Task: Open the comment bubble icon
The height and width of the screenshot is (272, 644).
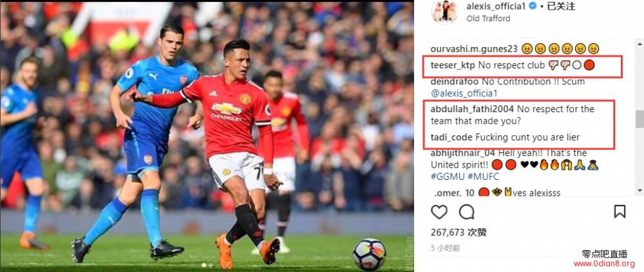Action: point(466,211)
